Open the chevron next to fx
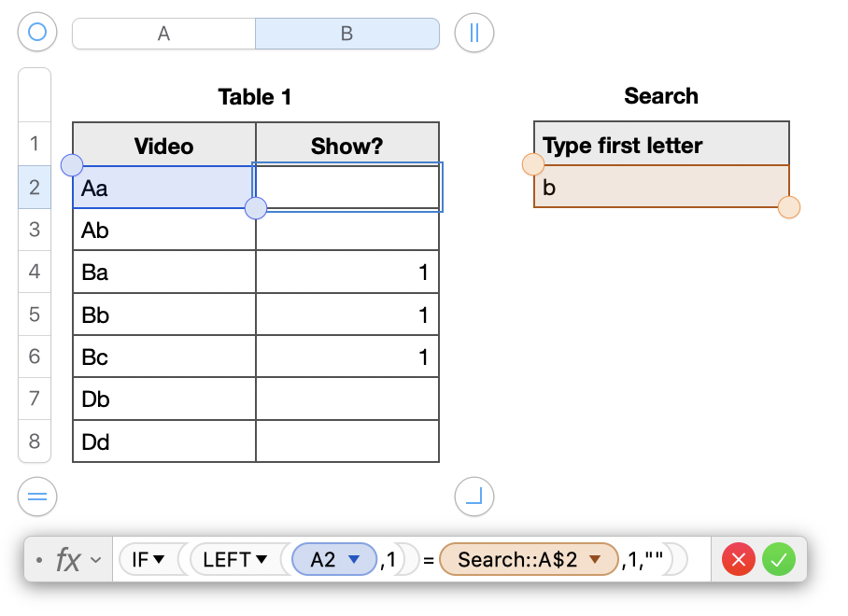848x616 pixels. point(95,561)
